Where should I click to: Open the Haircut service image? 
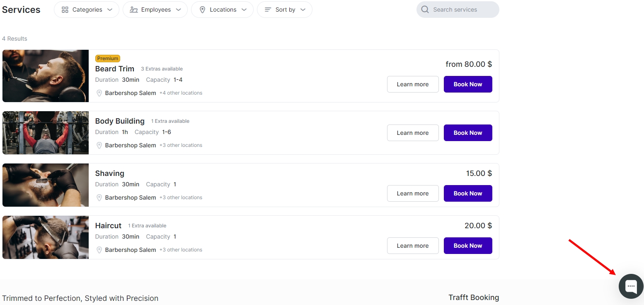pos(46,237)
